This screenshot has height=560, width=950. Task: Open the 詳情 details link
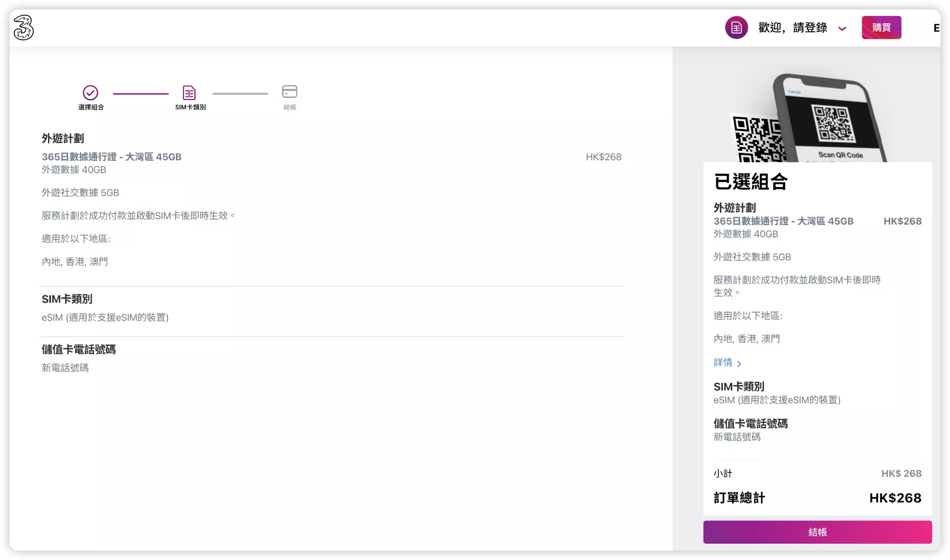pyautogui.click(x=723, y=363)
